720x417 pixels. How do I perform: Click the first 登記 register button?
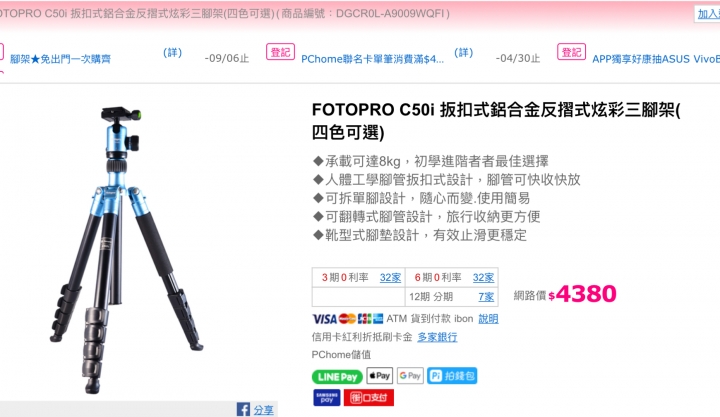(x=280, y=52)
